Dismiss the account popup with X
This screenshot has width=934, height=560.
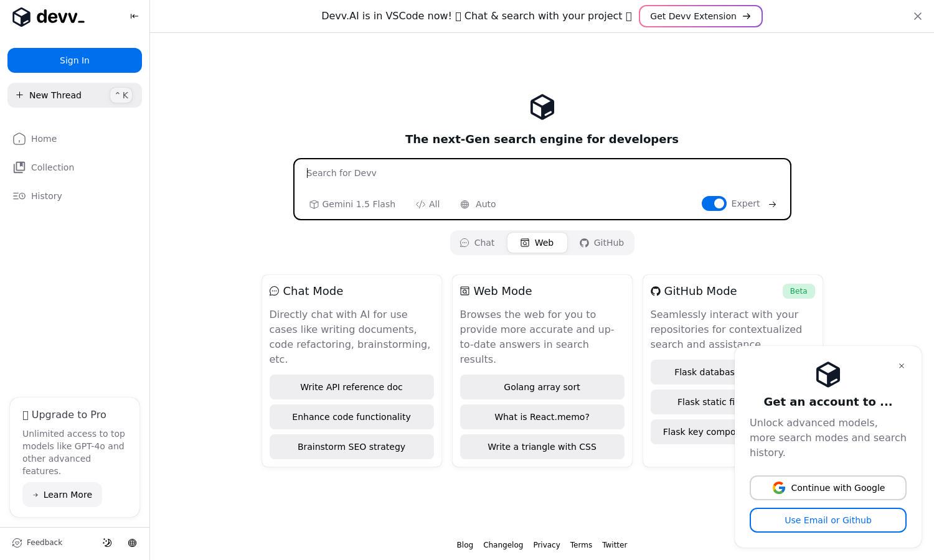coord(901,366)
